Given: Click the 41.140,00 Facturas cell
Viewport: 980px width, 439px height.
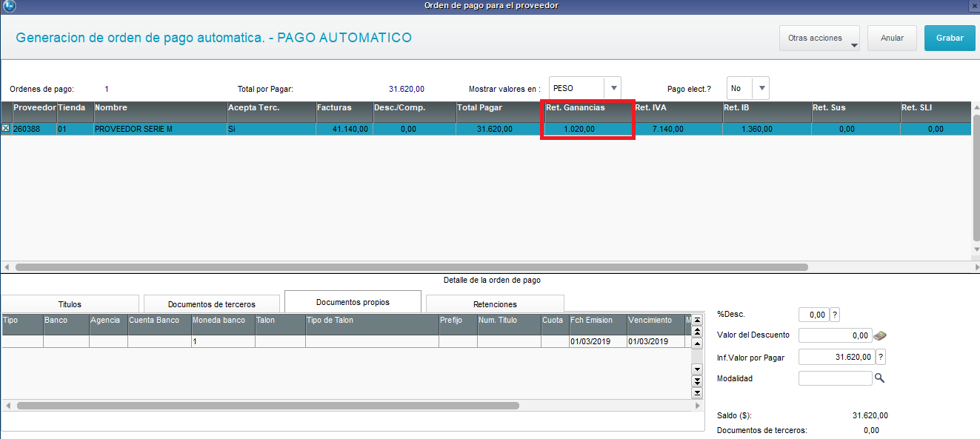Looking at the screenshot, I should 344,129.
